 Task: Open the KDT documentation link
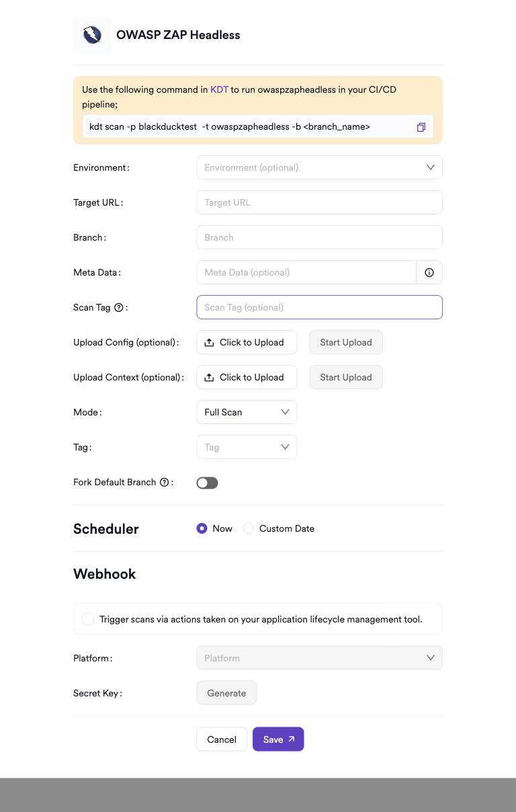[219, 89]
